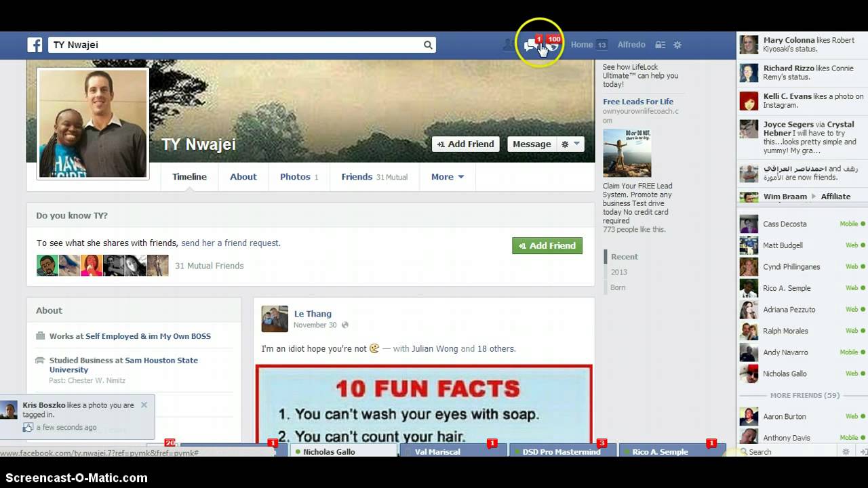This screenshot has width=868, height=488.
Task: Open Rico A. Semple chat tab
Action: (672, 451)
